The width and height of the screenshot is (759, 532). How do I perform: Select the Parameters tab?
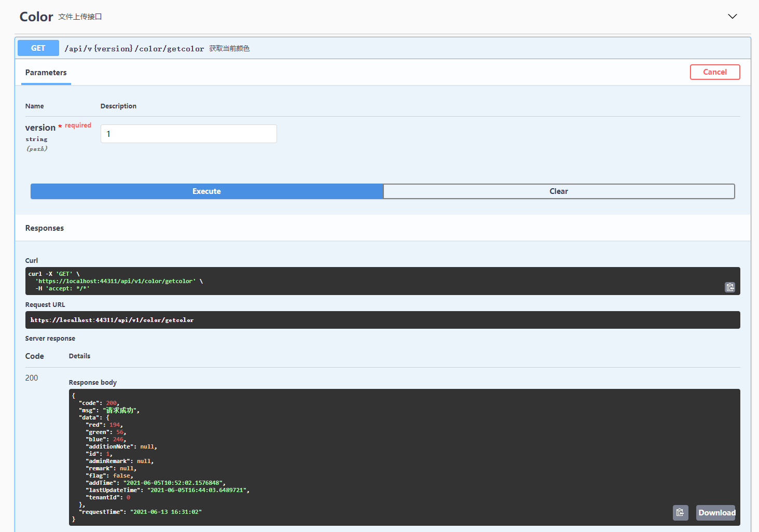46,73
